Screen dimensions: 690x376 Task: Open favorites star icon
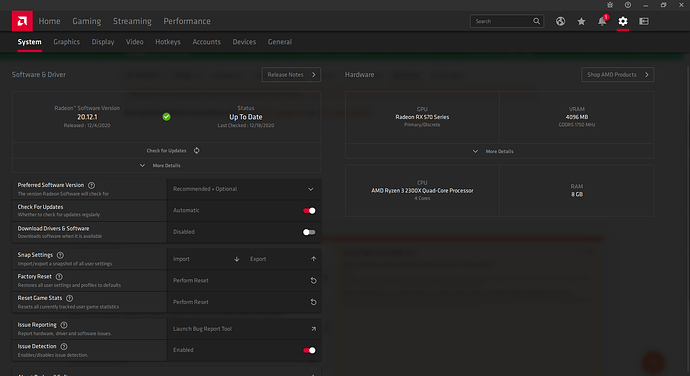coord(581,21)
